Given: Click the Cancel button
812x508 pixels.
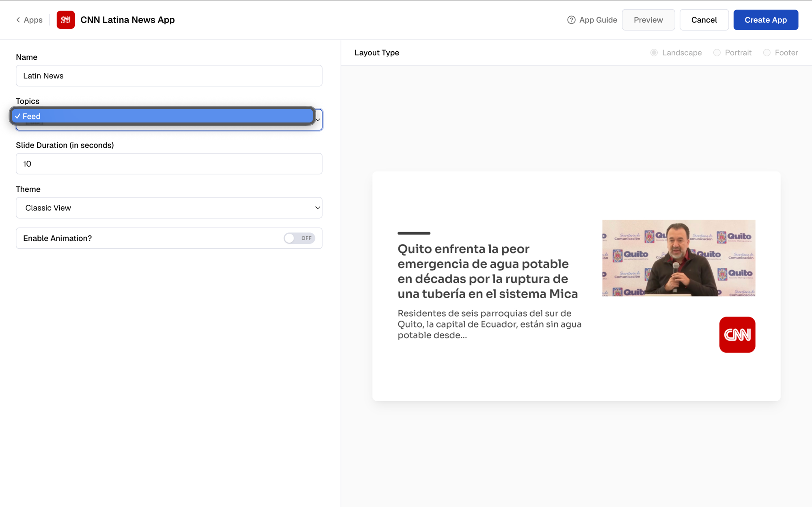Looking at the screenshot, I should tap(704, 20).
